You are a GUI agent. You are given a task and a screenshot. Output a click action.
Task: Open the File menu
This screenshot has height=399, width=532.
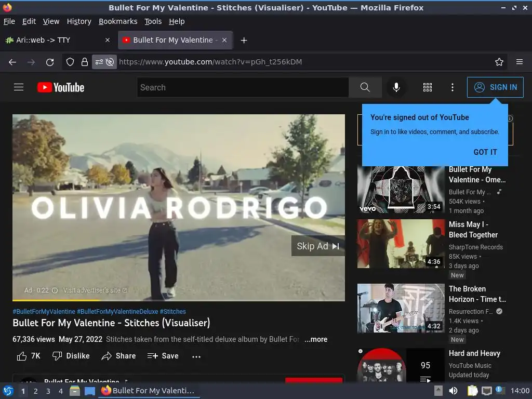(9, 21)
